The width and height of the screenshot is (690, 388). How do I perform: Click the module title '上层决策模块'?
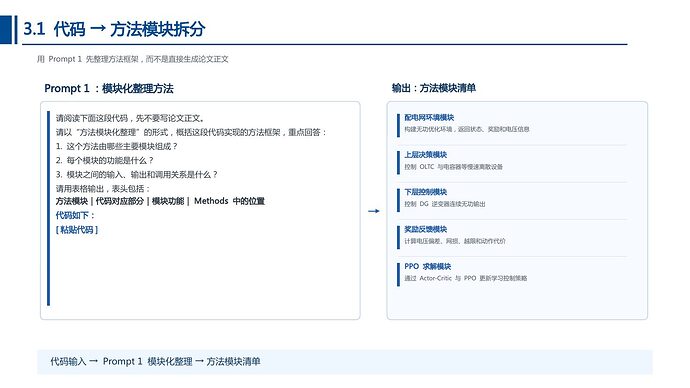(x=426, y=154)
